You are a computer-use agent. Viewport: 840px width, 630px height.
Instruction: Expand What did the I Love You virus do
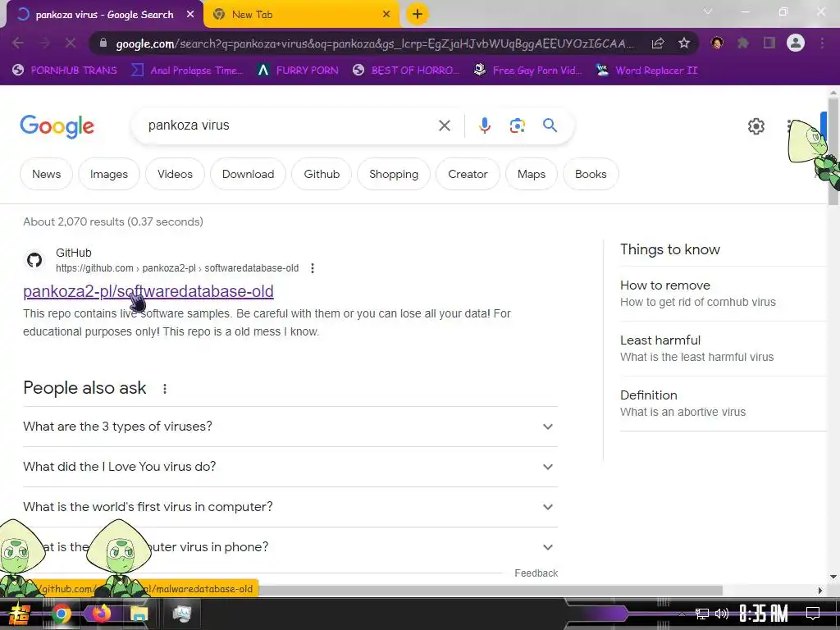[290, 467]
